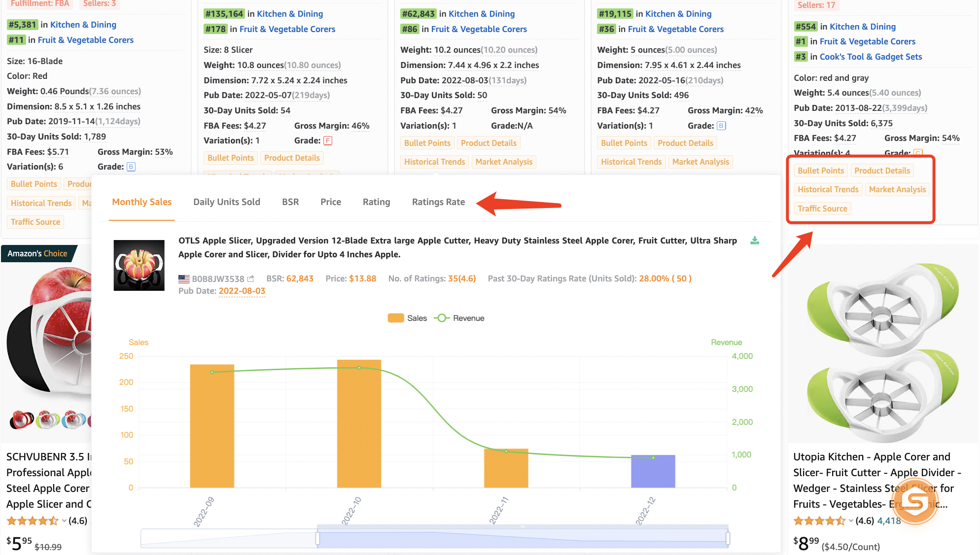
Task: Click the highlighted selected range of the chart slider
Action: (x=523, y=538)
